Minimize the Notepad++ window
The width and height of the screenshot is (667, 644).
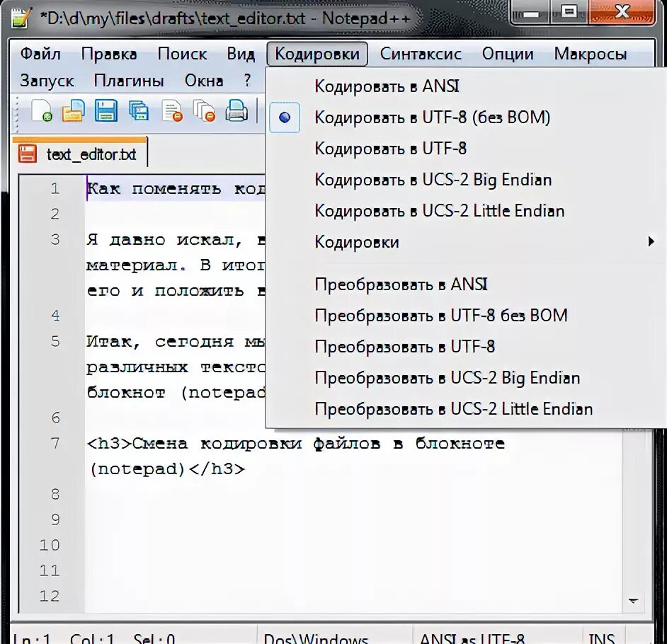pyautogui.click(x=531, y=13)
